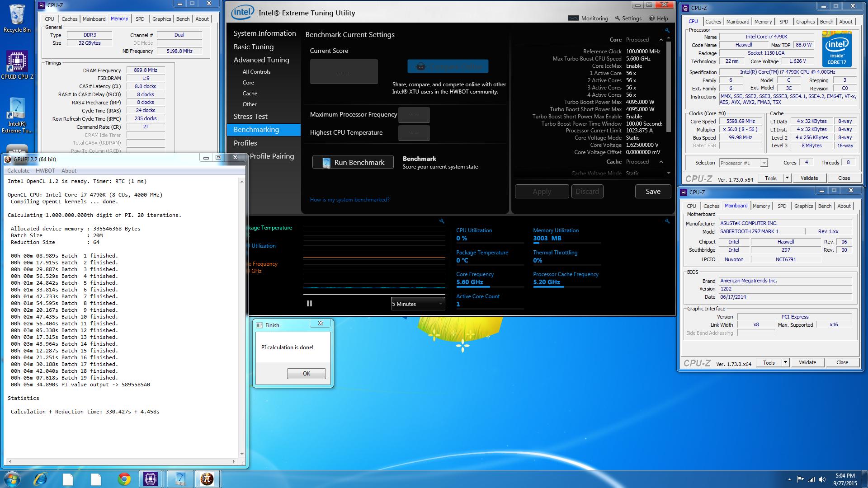The image size is (868, 488).
Task: Click Close button in Mainboard CPU-Z
Action: [842, 362]
